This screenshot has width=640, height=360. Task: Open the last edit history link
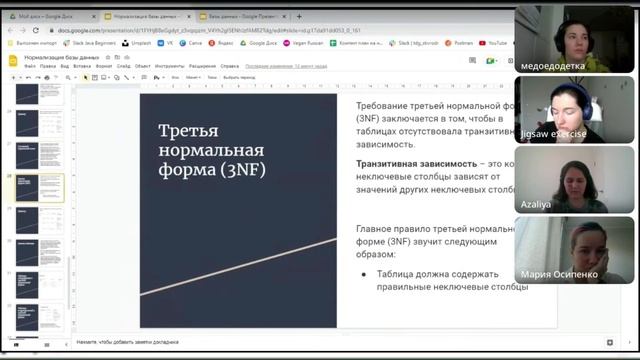(286, 66)
